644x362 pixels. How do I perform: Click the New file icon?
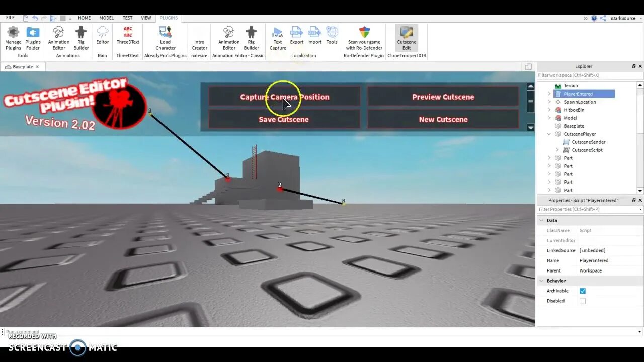25,18
